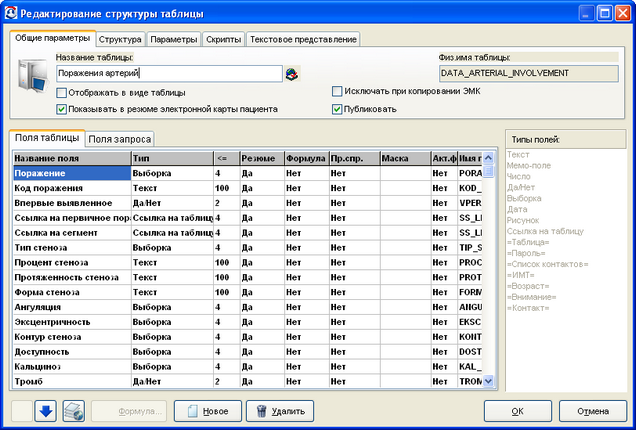
Task: Click the table scrollbar down arrow
Action: [x=488, y=381]
